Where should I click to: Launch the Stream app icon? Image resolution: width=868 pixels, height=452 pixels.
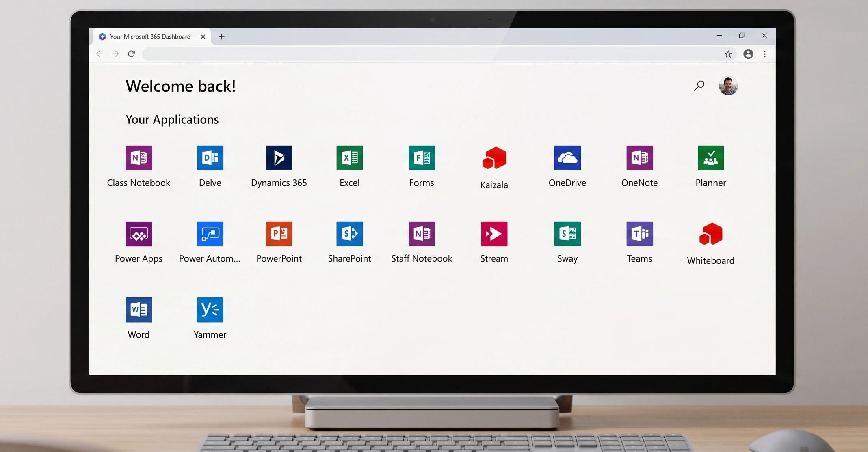(x=494, y=234)
